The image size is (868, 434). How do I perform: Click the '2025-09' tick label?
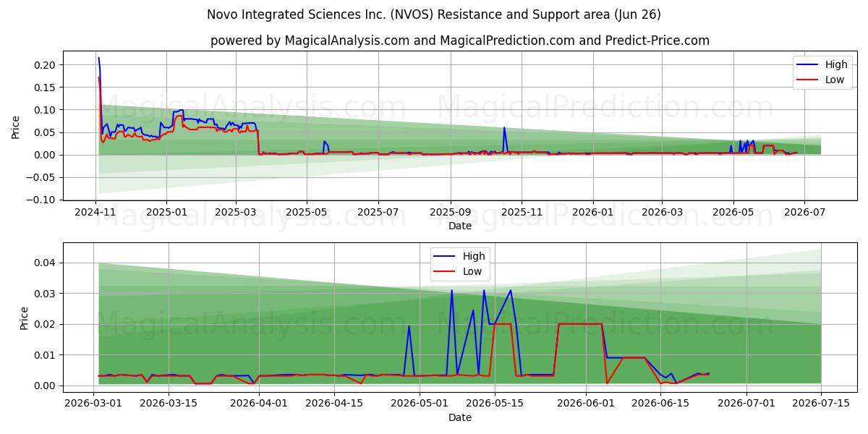pos(451,212)
